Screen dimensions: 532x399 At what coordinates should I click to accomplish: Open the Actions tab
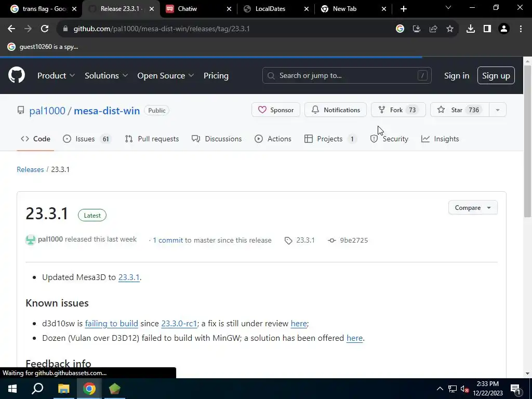point(273,139)
